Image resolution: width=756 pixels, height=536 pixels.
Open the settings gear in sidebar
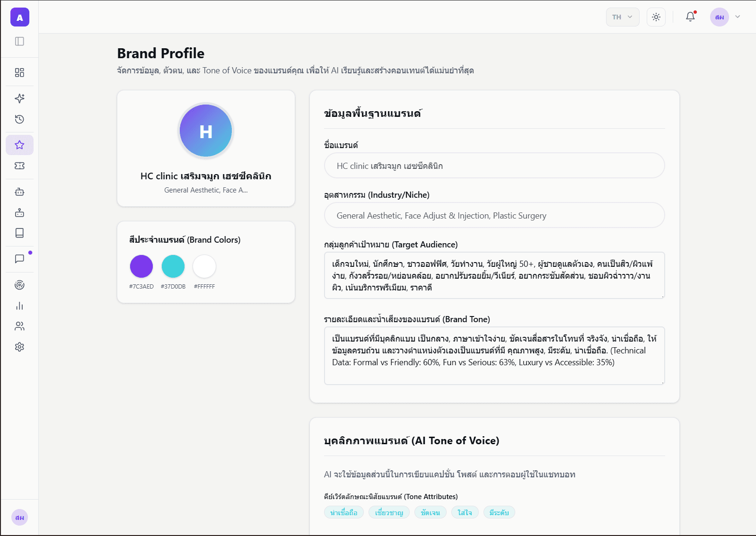pyautogui.click(x=19, y=347)
